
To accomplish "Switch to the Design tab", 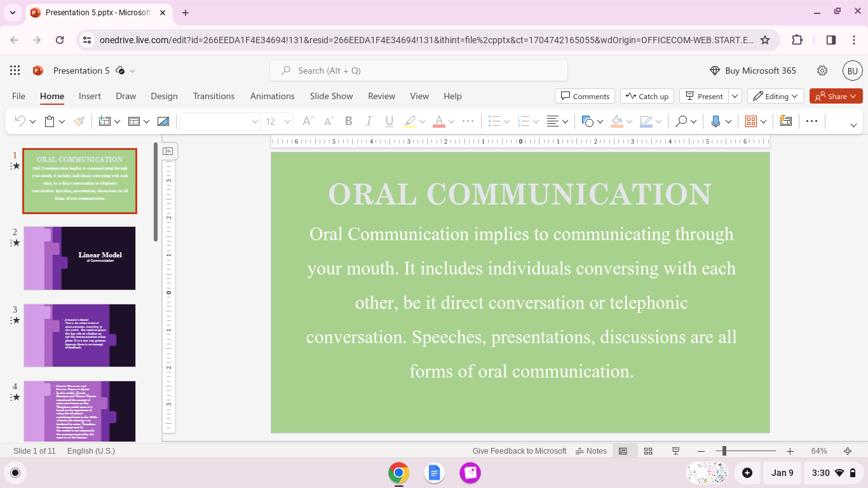I will (164, 96).
